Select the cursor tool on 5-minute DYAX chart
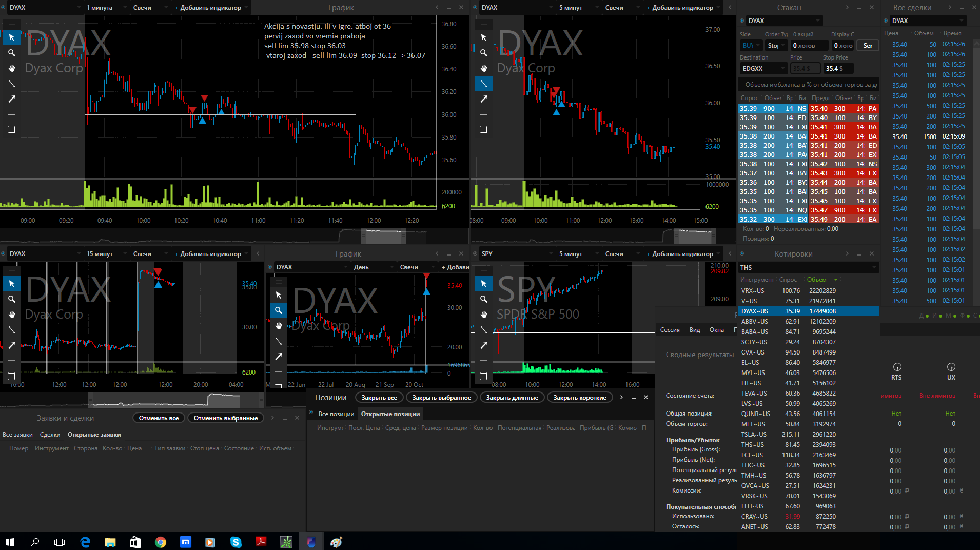This screenshot has height=550, width=980. coord(484,37)
